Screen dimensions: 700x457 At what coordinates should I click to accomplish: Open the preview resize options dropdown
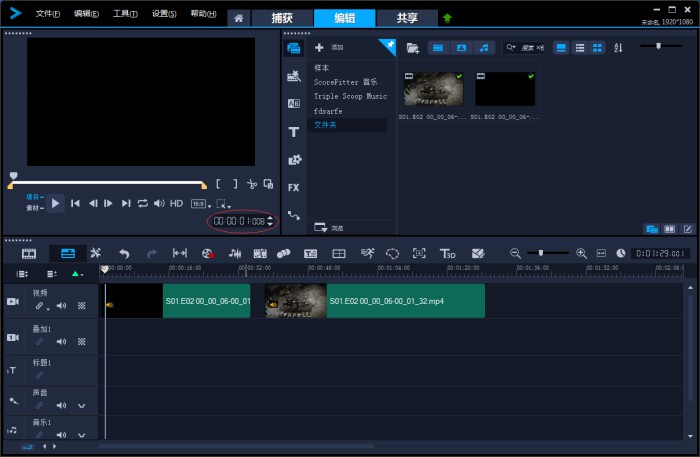tap(221, 204)
